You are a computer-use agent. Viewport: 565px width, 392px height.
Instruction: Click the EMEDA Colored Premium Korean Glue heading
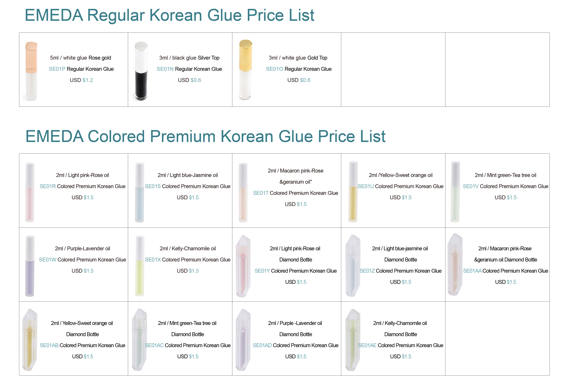click(205, 136)
